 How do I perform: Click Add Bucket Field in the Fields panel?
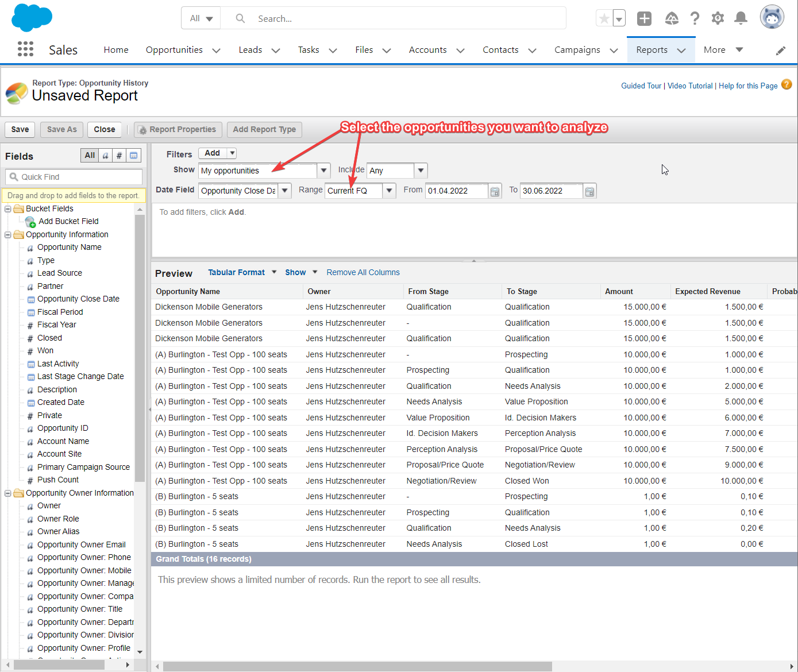[x=68, y=221]
